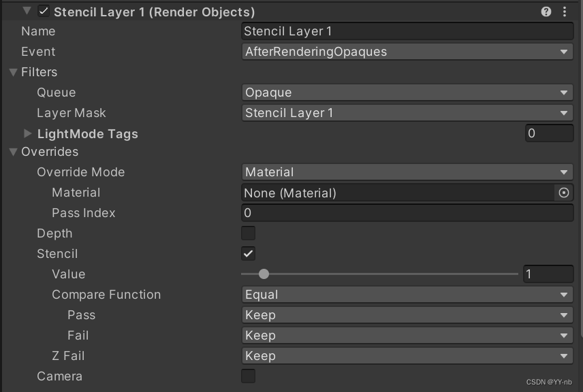The image size is (583, 392).
Task: Expand the LightMode Tags list
Action: point(27,133)
